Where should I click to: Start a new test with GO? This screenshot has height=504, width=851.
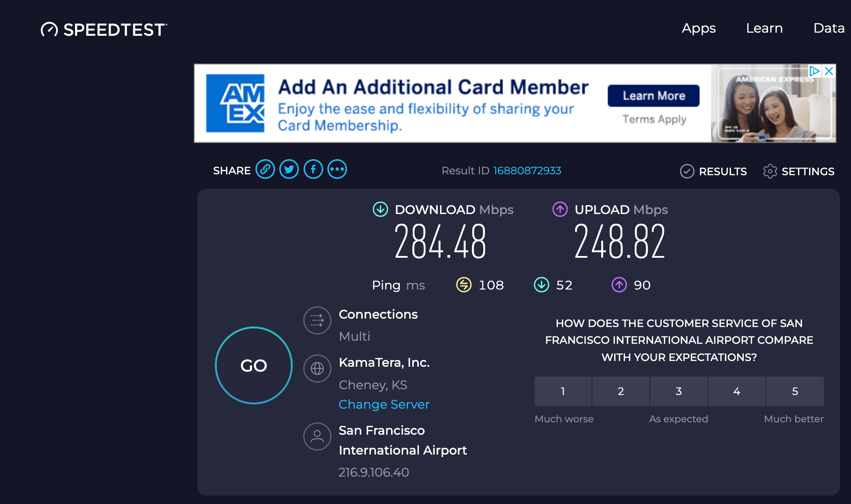[x=253, y=365]
